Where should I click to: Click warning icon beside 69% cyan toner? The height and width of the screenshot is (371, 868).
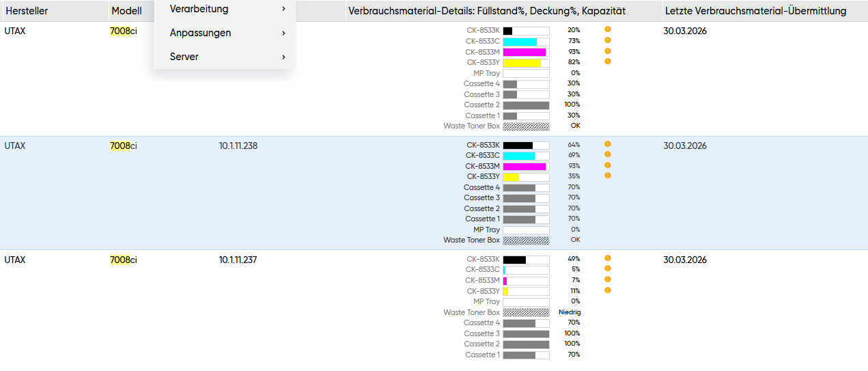[x=607, y=154]
